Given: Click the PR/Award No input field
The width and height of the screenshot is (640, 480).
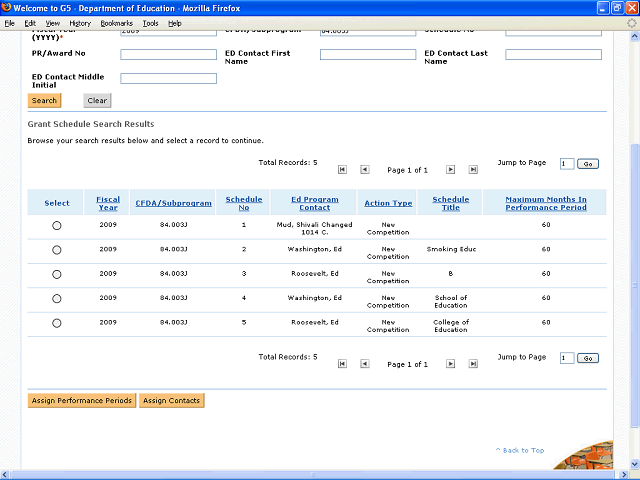Looking at the screenshot, I should tap(168, 54).
